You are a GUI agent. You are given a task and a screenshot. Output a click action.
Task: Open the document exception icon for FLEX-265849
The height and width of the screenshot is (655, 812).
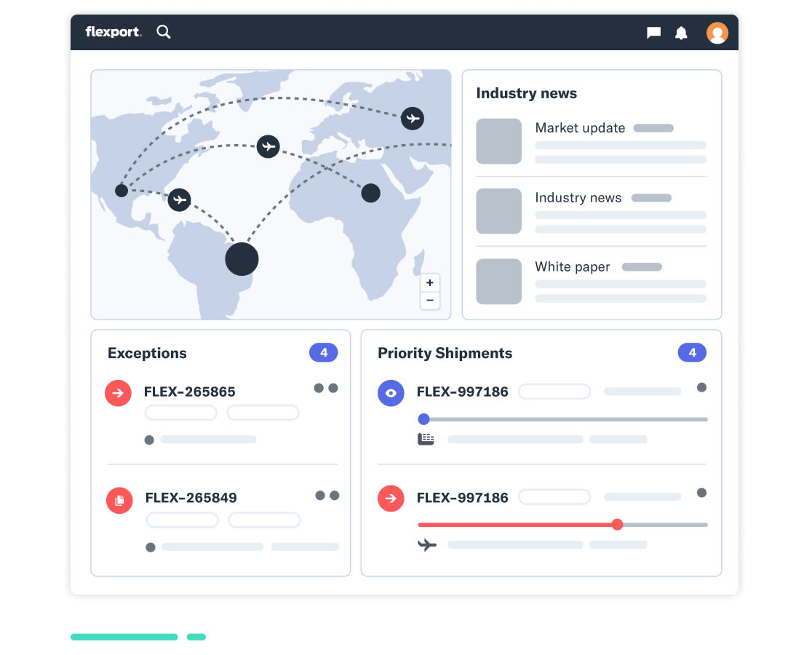(119, 501)
